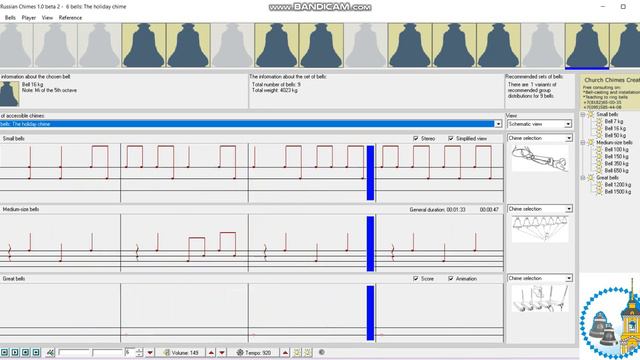Collapse the Small bells tree group
640x360 pixels.
[583, 114]
